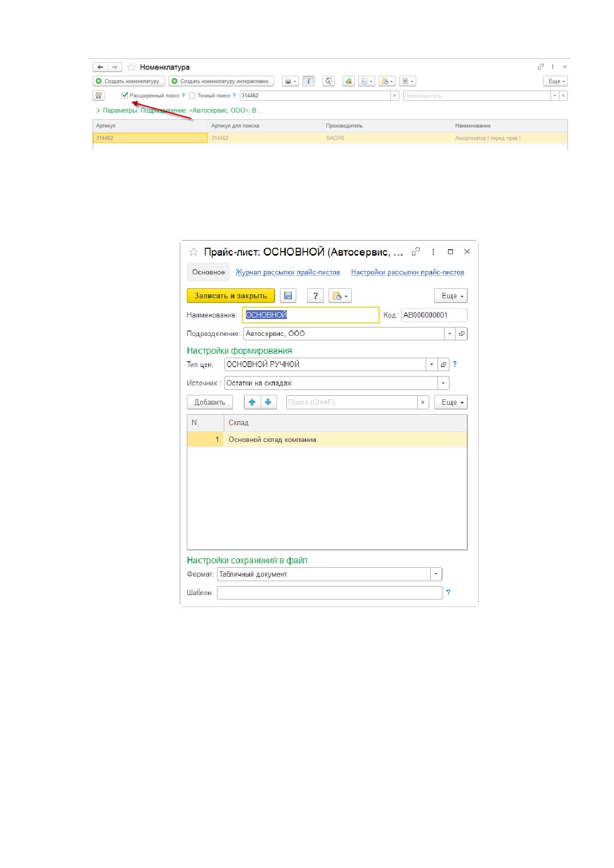Open the printer dropdown in Номенклатура toolbar
The image size is (614, 868).
(x=290, y=81)
